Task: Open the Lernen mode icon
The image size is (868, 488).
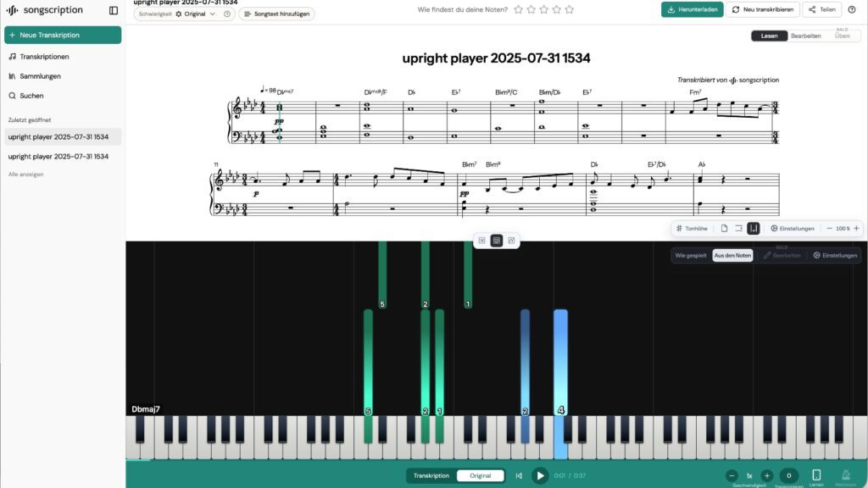Action: coord(816,476)
